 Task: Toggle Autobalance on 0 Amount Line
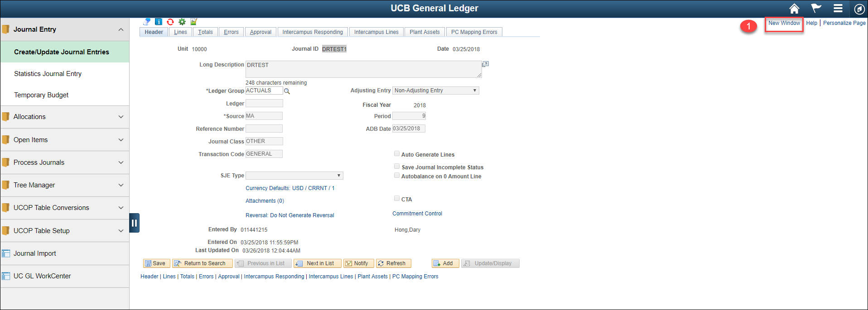[397, 176]
